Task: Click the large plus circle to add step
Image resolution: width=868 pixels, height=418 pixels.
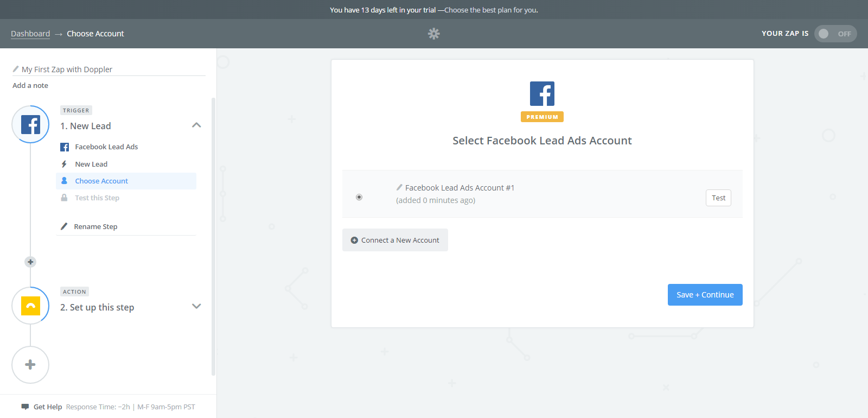Action: (30, 365)
